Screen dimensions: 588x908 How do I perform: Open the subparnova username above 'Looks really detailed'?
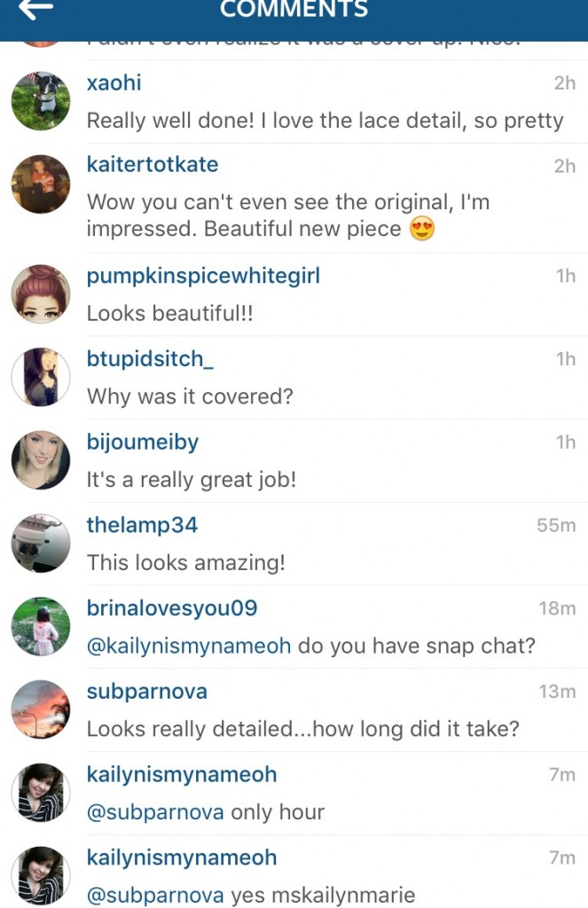point(147,691)
